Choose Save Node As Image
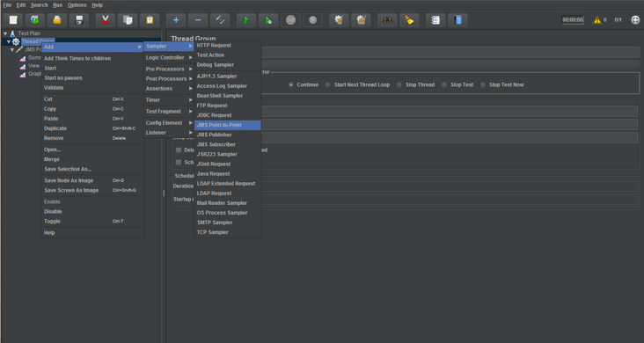 pyautogui.click(x=93, y=180)
